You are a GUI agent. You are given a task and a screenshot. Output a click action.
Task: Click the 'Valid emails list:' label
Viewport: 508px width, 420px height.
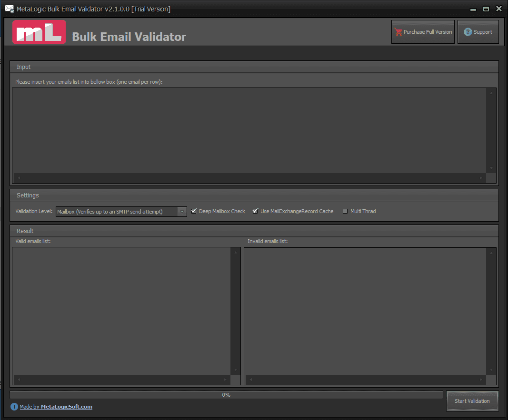click(x=33, y=241)
